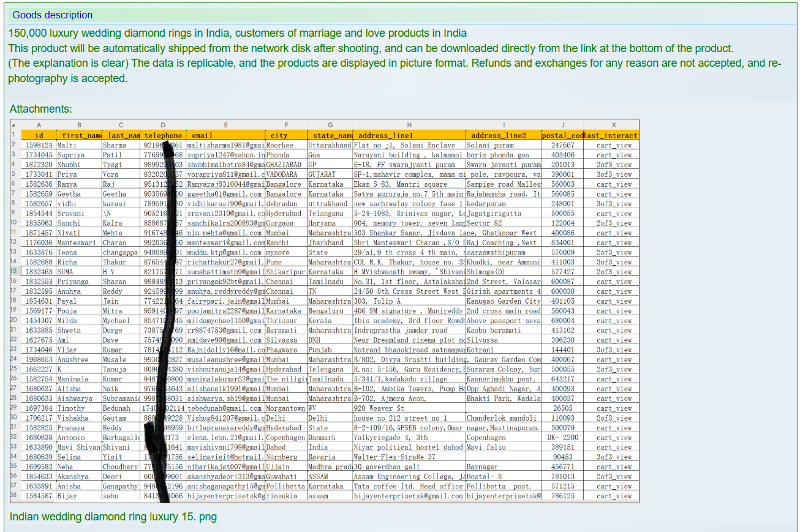Screen dimensions: 800x532
Task: Click the 'email' header cell
Action: point(225,135)
